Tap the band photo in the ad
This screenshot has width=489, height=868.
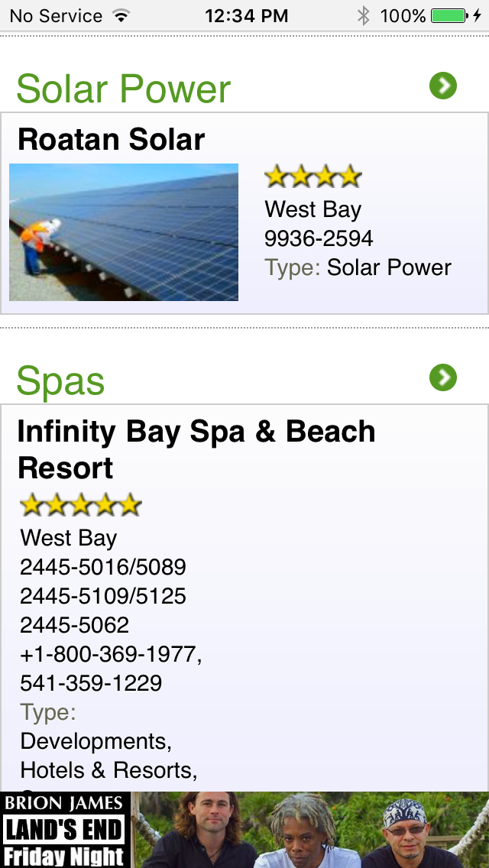tap(310, 830)
